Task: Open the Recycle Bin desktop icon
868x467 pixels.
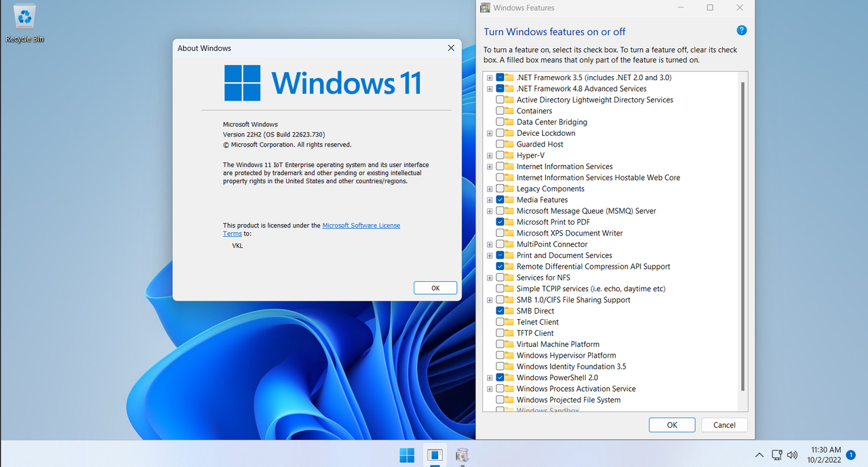Action: click(x=24, y=23)
